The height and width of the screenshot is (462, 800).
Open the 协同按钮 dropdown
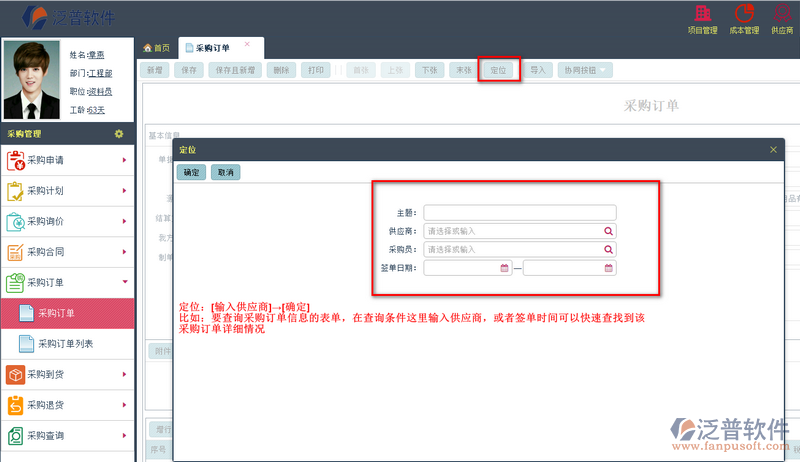[x=585, y=70]
